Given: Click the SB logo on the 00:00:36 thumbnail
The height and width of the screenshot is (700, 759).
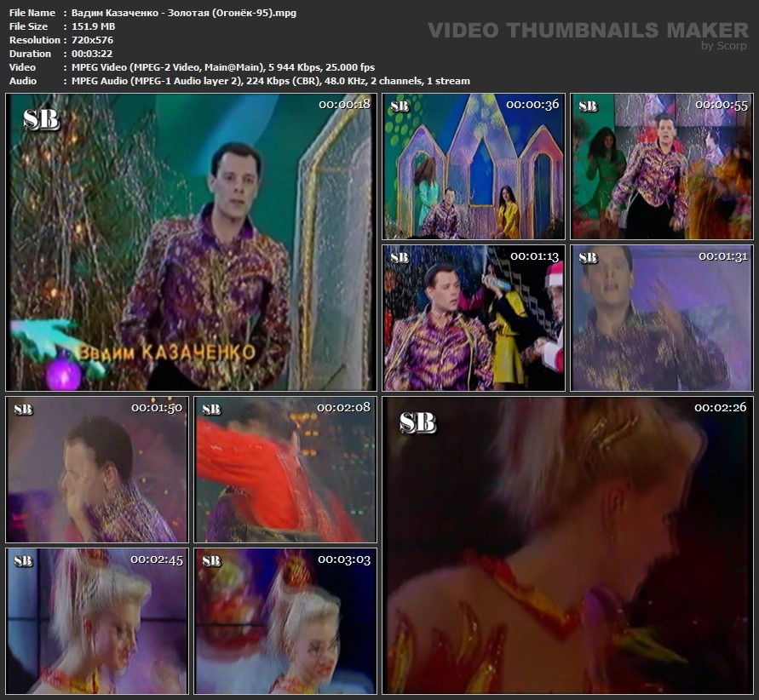Looking at the screenshot, I should click(399, 106).
